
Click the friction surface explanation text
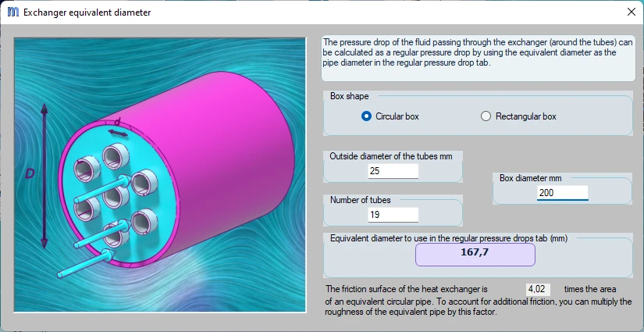[x=479, y=300]
